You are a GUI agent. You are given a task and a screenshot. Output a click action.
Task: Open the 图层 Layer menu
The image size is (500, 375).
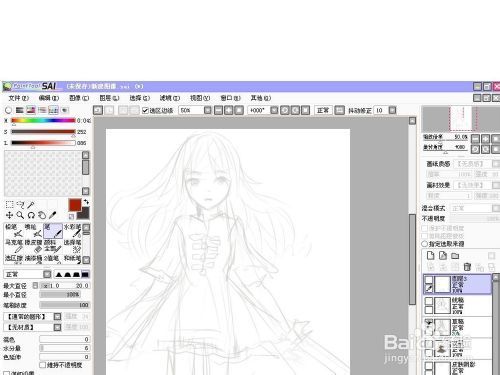[x=109, y=98]
